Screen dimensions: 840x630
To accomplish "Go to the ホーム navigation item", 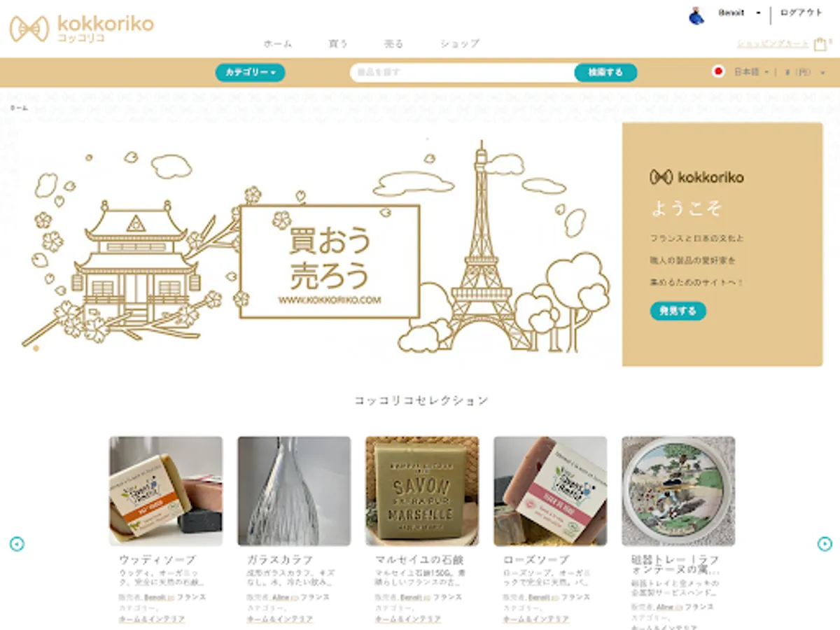I will pos(278,43).
